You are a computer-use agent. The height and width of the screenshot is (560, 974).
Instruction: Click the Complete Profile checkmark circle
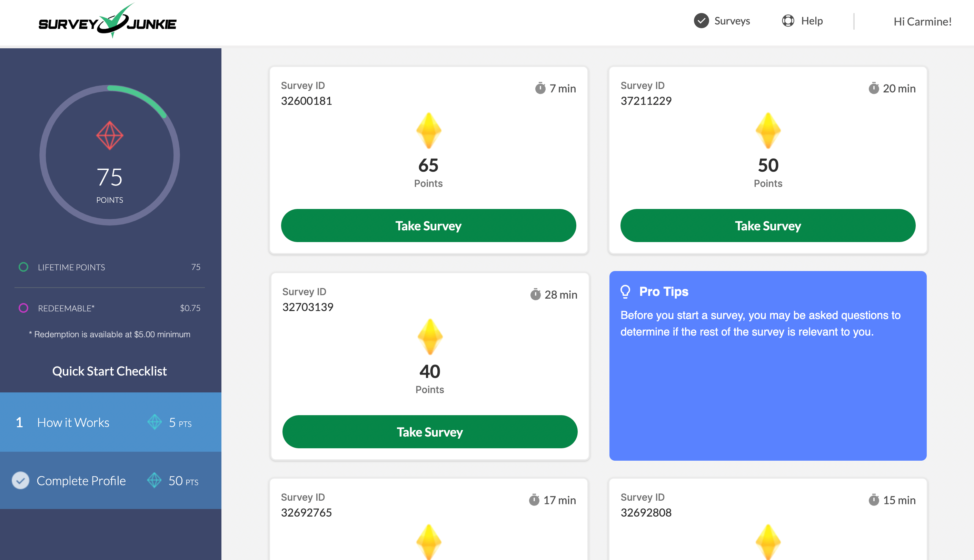(x=20, y=480)
